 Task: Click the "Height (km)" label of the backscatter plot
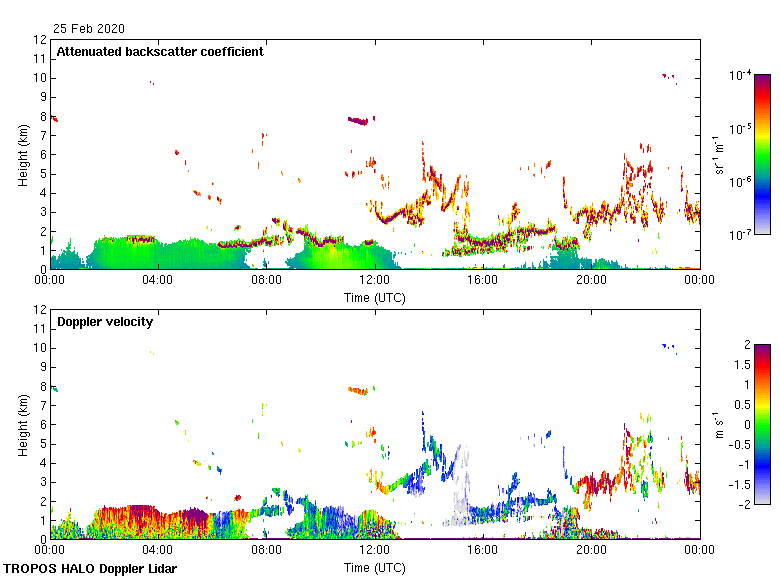point(23,155)
